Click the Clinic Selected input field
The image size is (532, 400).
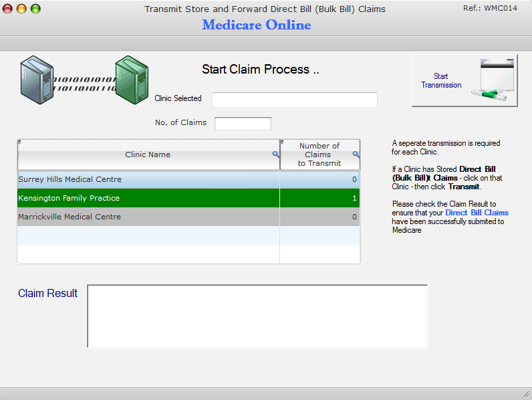coord(295,100)
